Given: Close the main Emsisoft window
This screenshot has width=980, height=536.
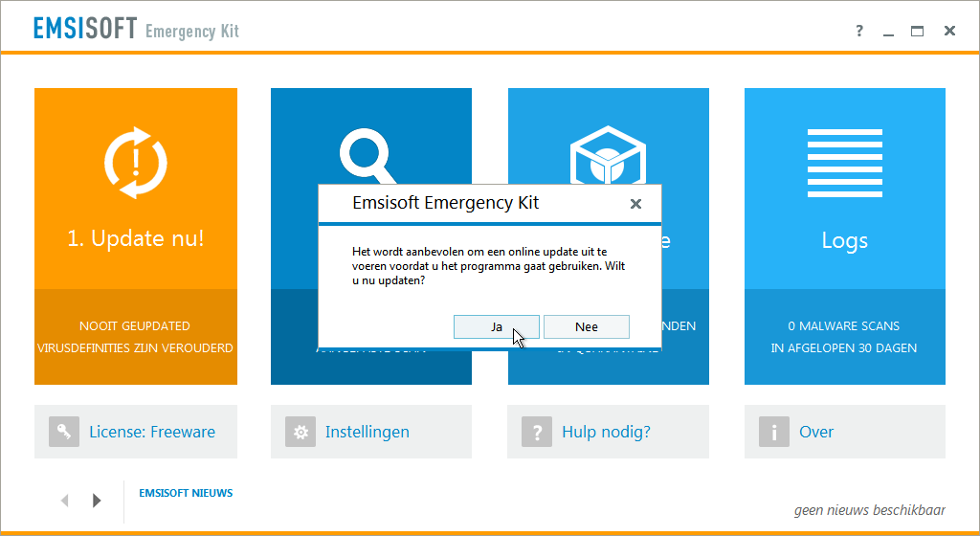Looking at the screenshot, I should [949, 31].
